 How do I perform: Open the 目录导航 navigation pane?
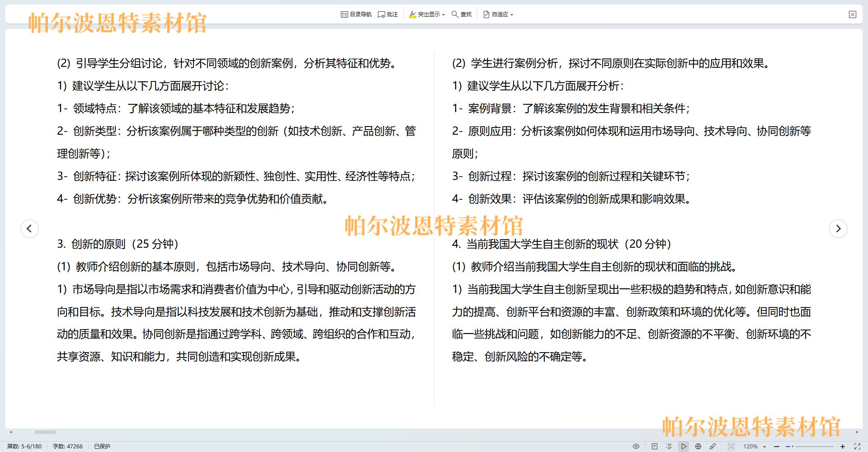click(x=356, y=14)
